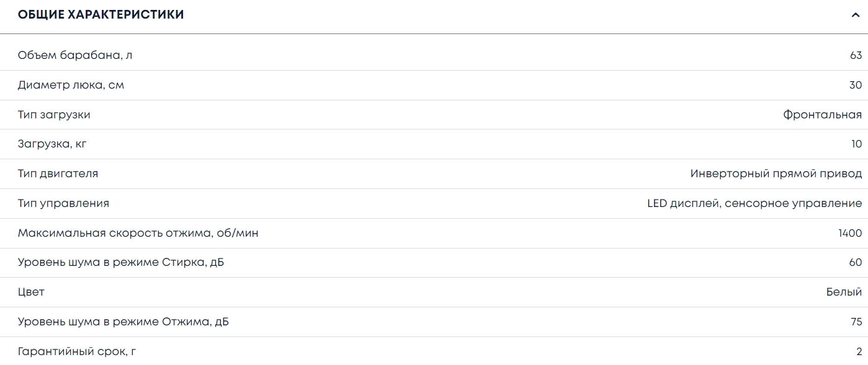
Task: Select the 75 dB noise value
Action: pyautogui.click(x=856, y=322)
